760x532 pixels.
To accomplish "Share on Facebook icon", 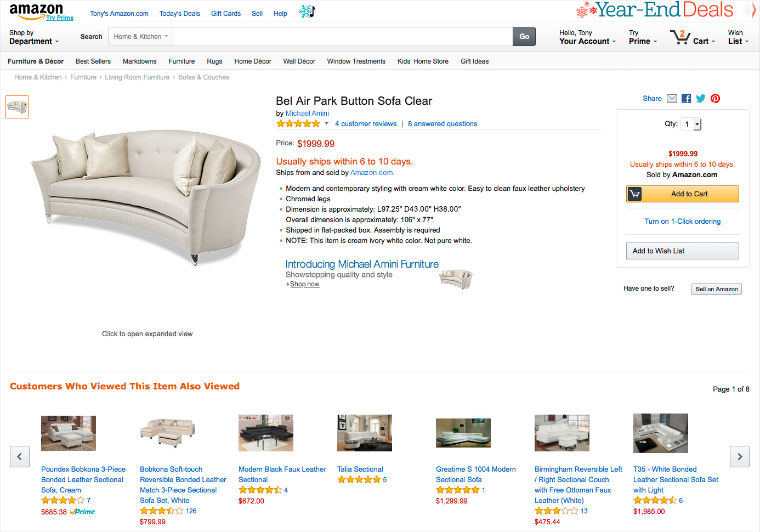I will (686, 99).
